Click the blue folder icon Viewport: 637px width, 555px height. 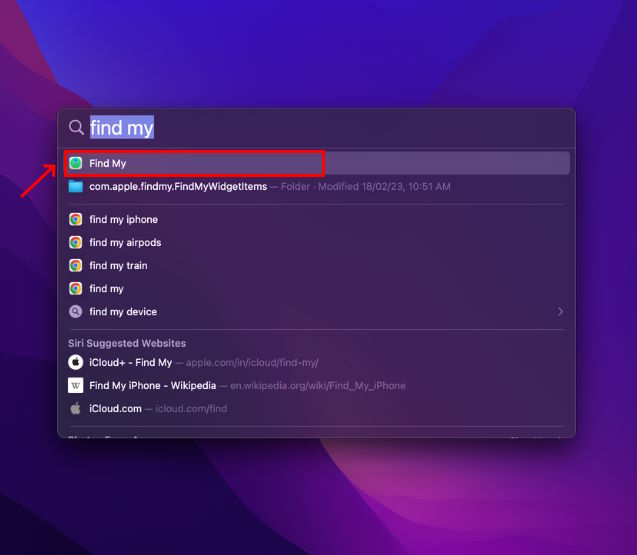76,186
